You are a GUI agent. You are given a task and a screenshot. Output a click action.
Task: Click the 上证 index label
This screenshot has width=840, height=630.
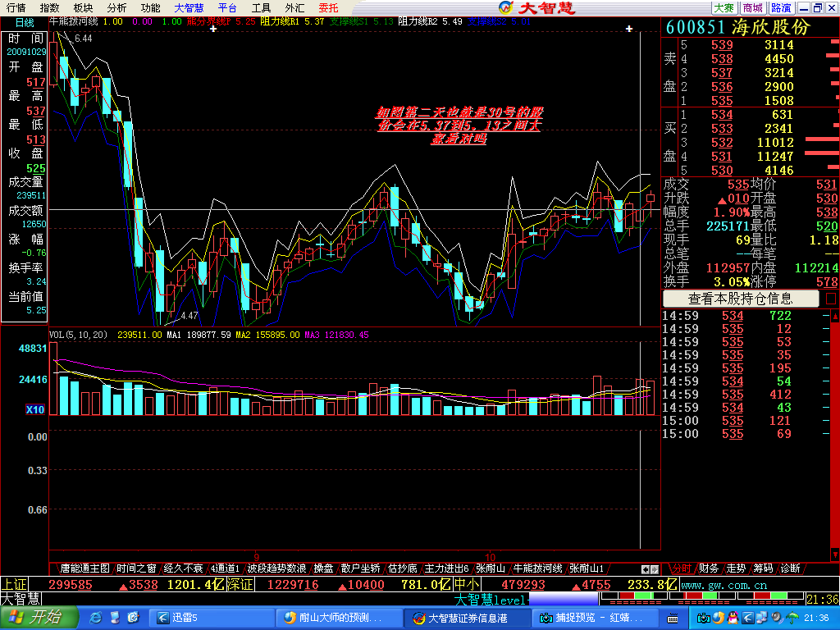14,584
